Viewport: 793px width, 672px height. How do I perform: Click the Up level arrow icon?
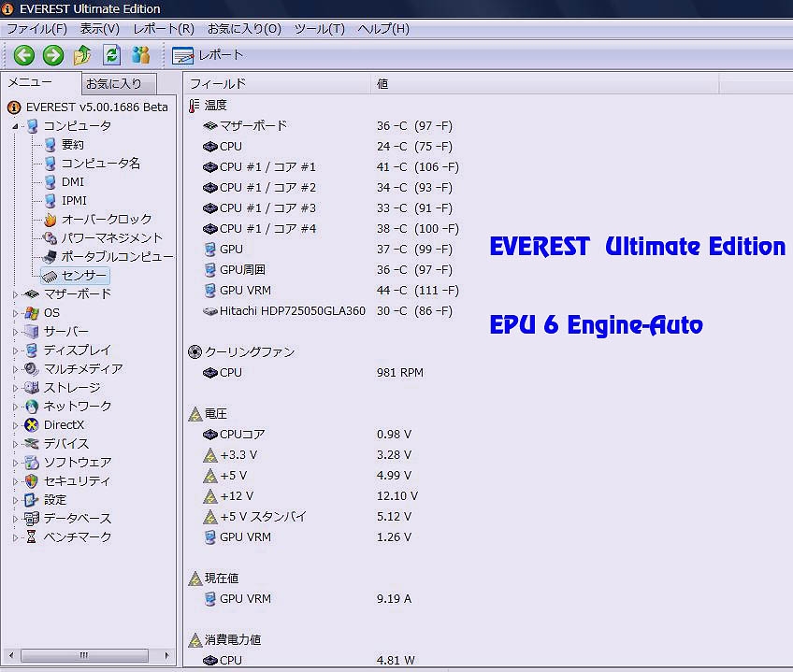tap(82, 55)
